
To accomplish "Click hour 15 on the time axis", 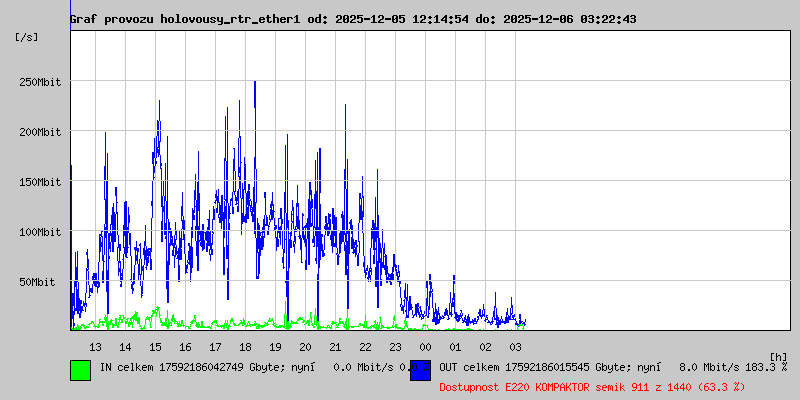I will (x=155, y=346).
